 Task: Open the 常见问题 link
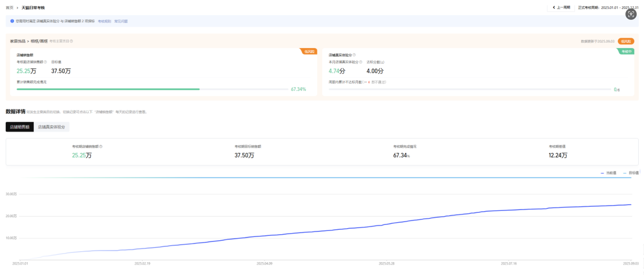coord(121,21)
